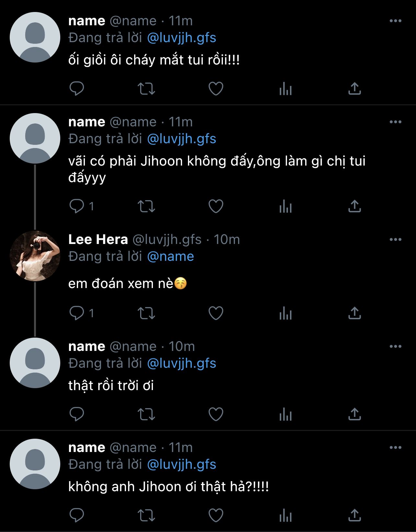Like the "vãi có phải Jihoon" tweet
Viewport: 416px width, 532px height.
click(216, 206)
